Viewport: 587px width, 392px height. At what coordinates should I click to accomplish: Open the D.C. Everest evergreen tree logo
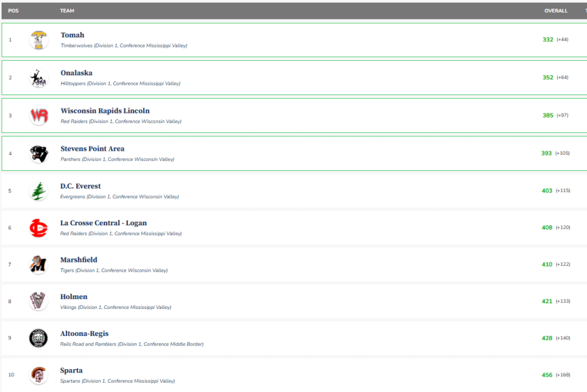click(x=38, y=191)
